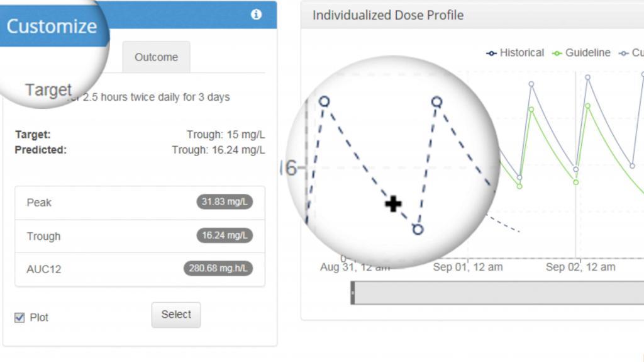Click the info icon in blue header
Image resolution: width=644 pixels, height=362 pixels.
coord(256,14)
